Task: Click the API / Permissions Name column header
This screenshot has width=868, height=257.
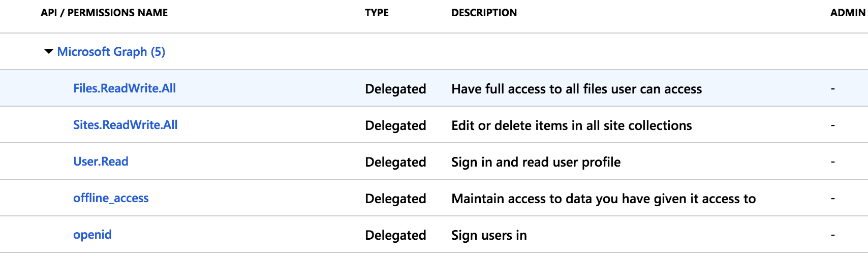Action: [104, 13]
